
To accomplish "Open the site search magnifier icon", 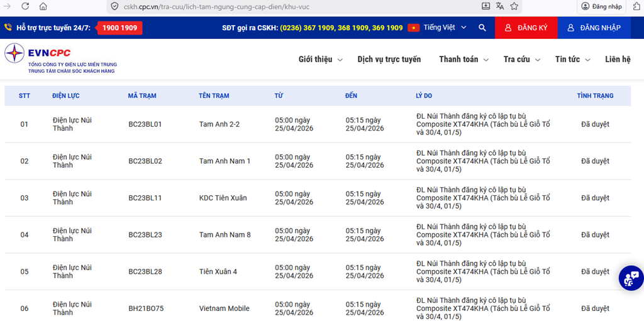I will pyautogui.click(x=482, y=28).
